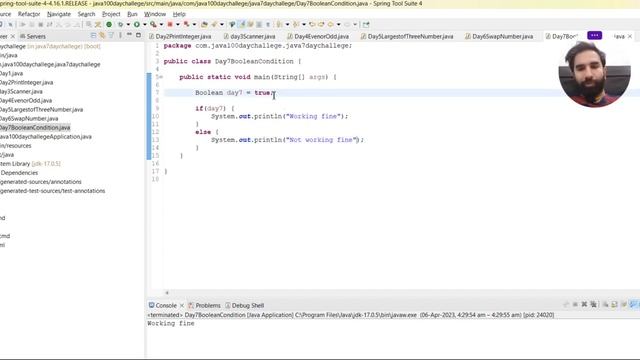Switch to Day6SwapNumber.java editor tab
Image resolution: width=640 pixels, height=360 pixels.
(499, 36)
